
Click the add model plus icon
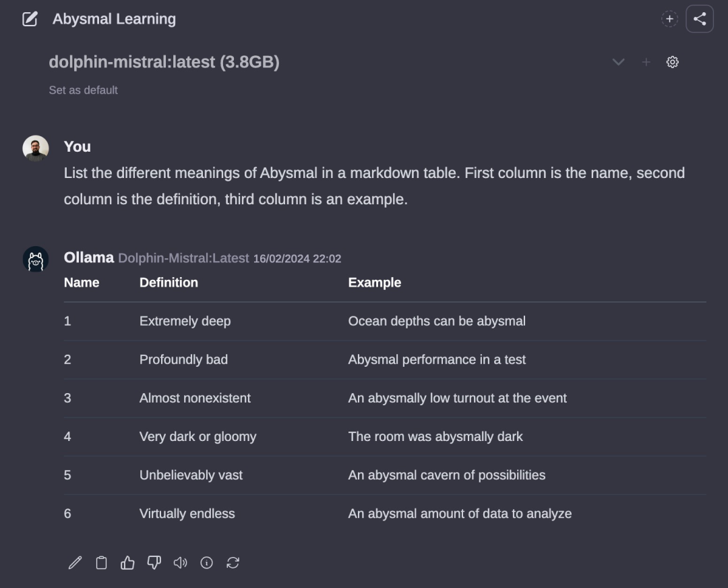tap(646, 62)
